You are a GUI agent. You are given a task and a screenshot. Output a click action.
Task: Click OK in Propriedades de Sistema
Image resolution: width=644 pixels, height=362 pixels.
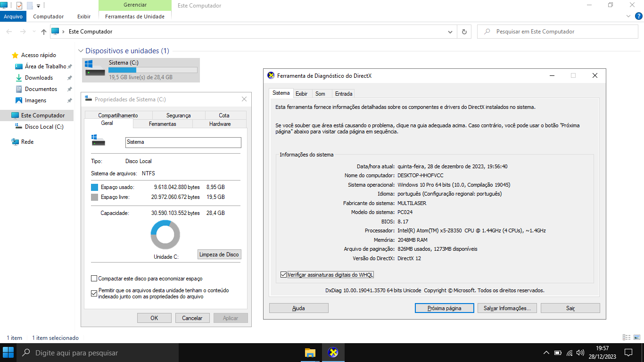point(154,318)
